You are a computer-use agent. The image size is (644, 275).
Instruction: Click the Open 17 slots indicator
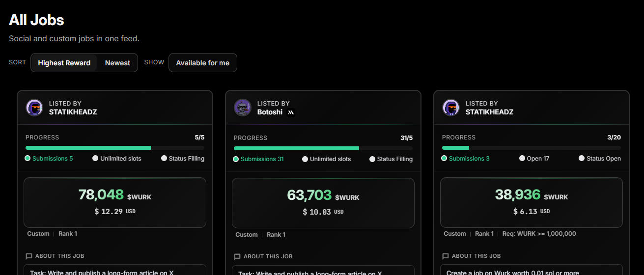pos(534,158)
